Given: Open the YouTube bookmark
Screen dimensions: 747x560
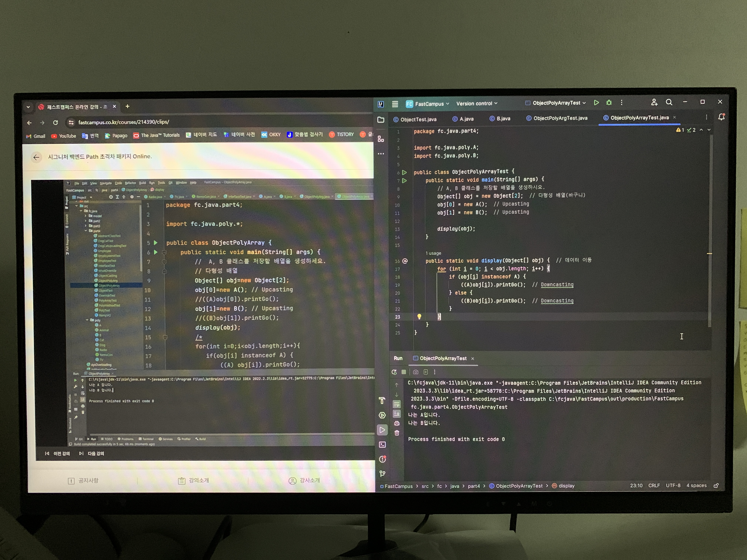Looking at the screenshot, I should 64,136.
